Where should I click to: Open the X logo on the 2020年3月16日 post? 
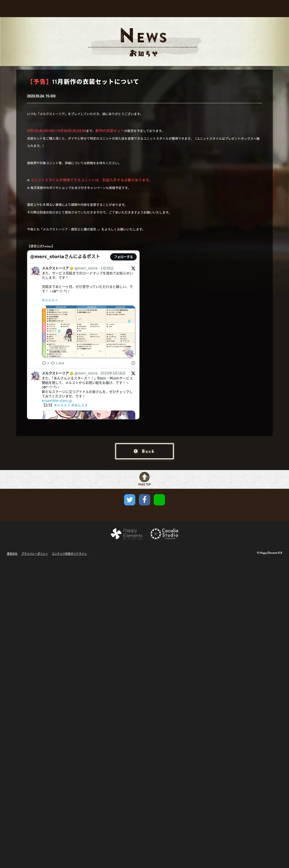(133, 373)
